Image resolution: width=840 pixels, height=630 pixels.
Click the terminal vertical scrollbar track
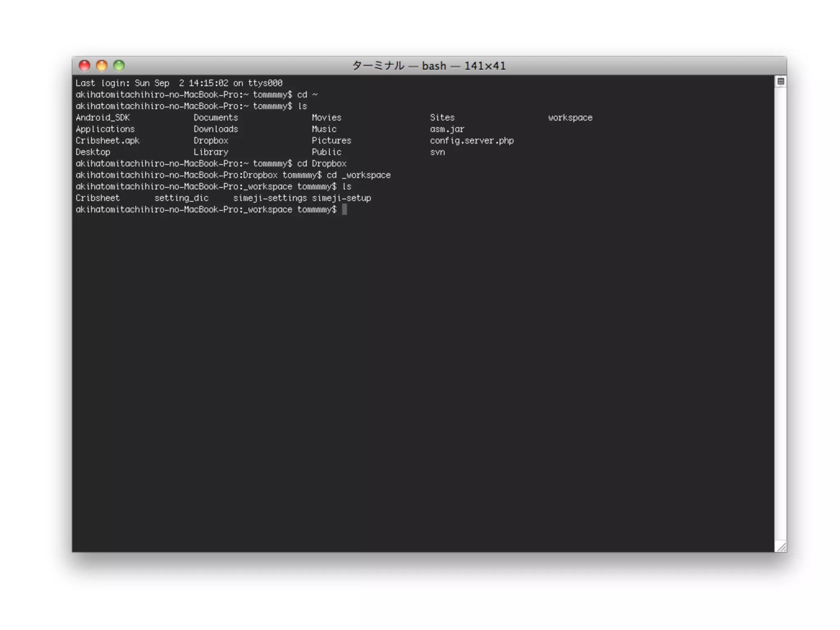click(x=781, y=312)
